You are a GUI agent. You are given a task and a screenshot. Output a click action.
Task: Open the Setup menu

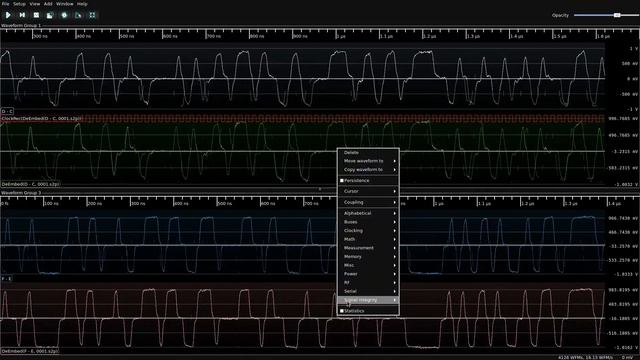(x=19, y=4)
